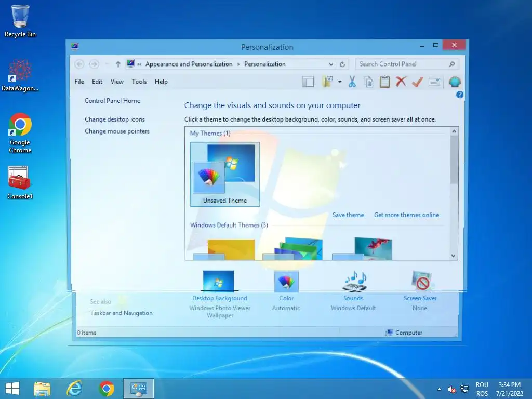532x399 pixels.
Task: Open Change desktop icons link
Action: tap(115, 119)
